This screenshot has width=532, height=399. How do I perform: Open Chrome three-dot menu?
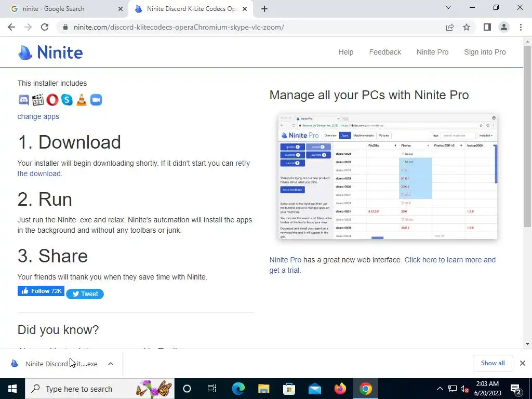[x=521, y=27]
